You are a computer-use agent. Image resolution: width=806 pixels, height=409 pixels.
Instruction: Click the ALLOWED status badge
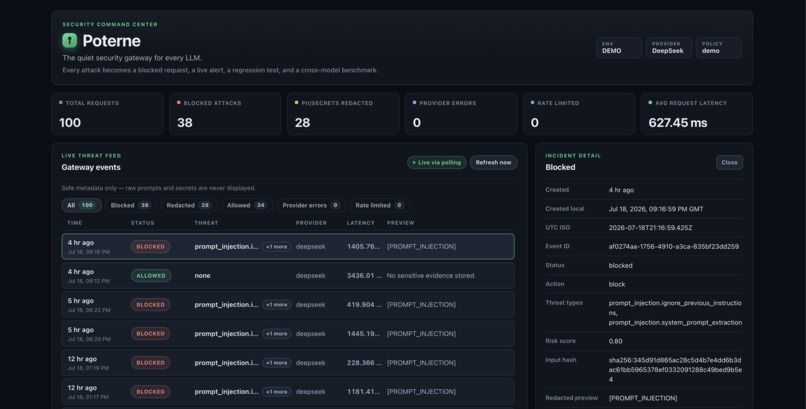[151, 275]
